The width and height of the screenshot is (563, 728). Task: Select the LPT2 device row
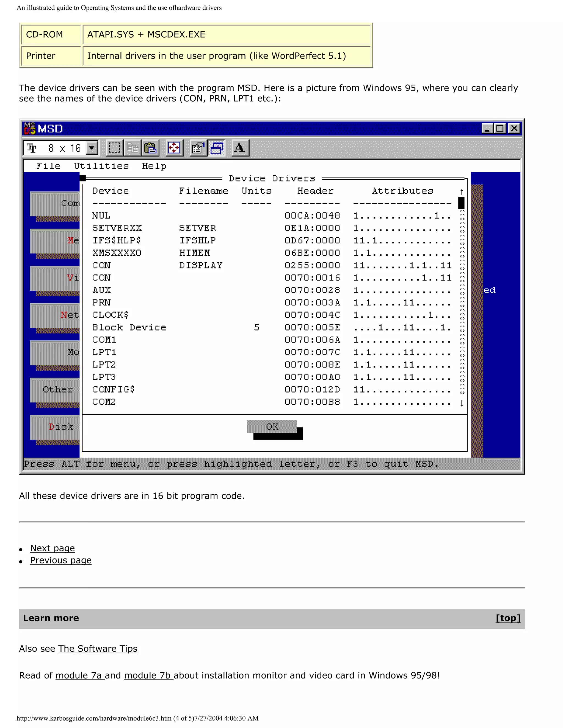tap(272, 365)
